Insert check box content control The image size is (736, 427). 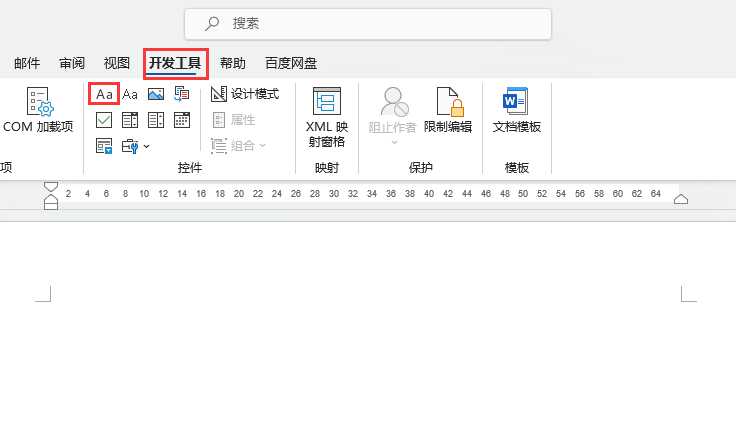coord(104,120)
